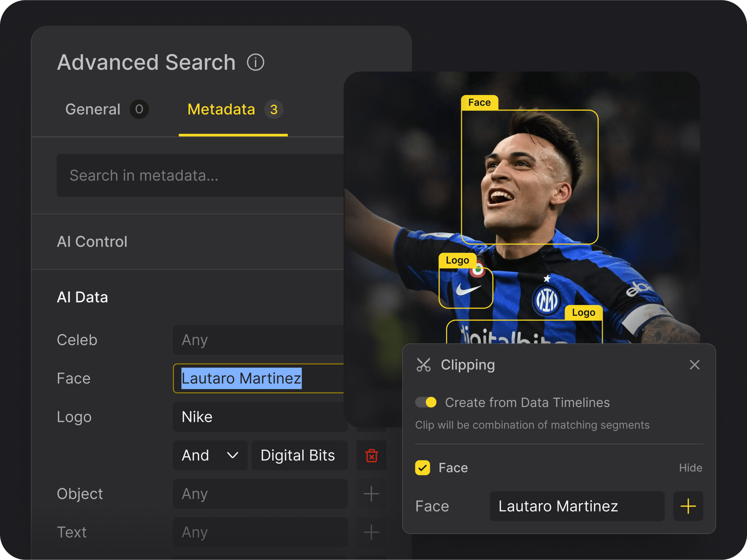The width and height of the screenshot is (747, 560).
Task: Delete the Digital Bits logo condition
Action: coord(371,455)
